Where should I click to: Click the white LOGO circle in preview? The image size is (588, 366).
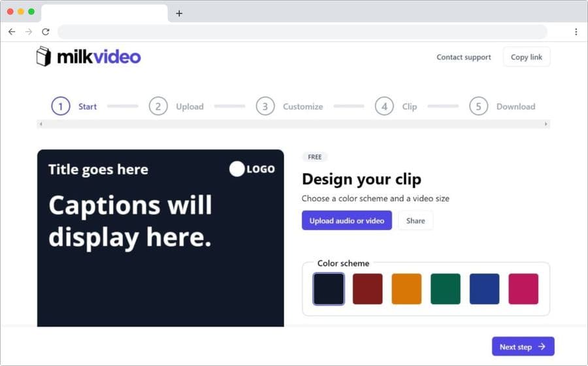(237, 169)
